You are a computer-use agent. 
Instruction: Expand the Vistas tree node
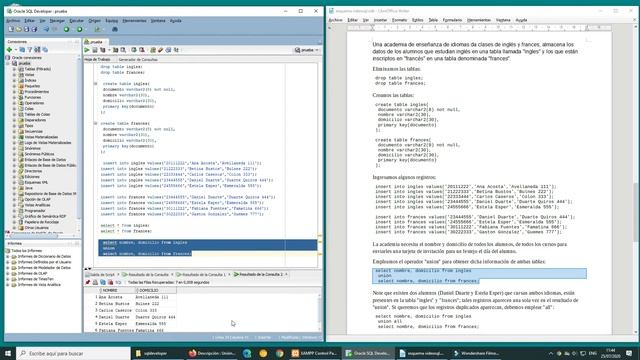[15, 75]
